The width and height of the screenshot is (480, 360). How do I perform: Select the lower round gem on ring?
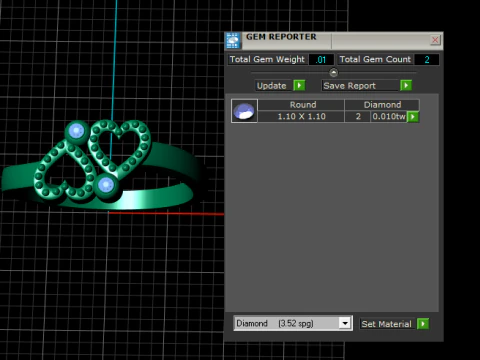point(106,184)
